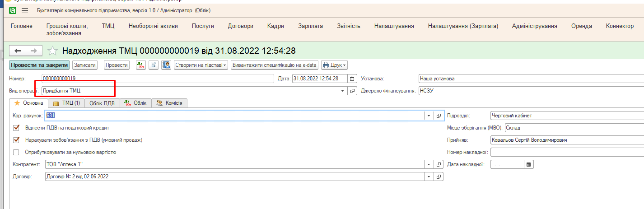The image size is (644, 209).
Task: Click the back navigation arrow
Action: click(18, 51)
